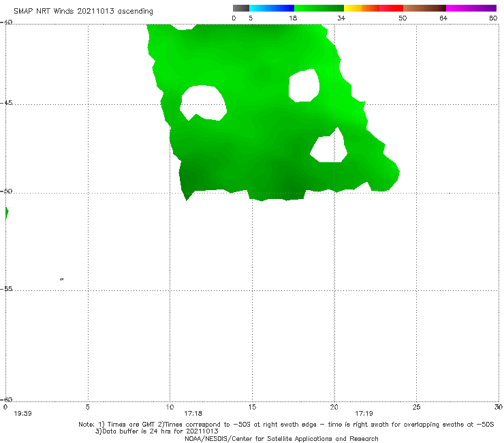Pick the yellow-orange segment of the color bar
Viewport: 504px width, 443px height.
click(361, 8)
